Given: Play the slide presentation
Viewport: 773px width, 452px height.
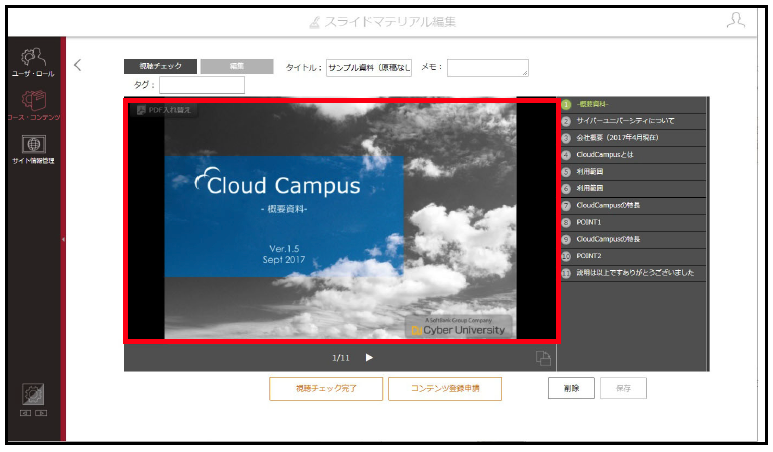Looking at the screenshot, I should (x=369, y=357).
